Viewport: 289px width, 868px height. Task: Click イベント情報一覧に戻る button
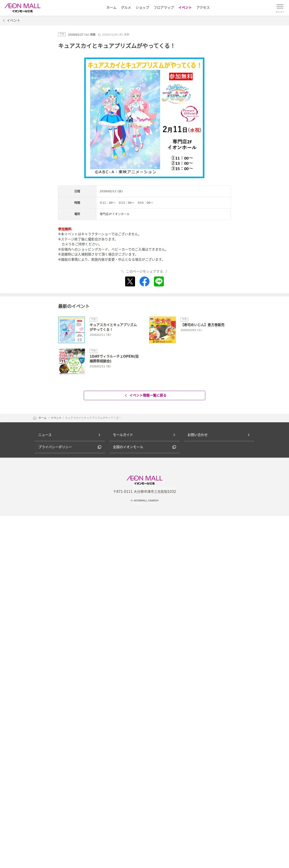click(144, 396)
